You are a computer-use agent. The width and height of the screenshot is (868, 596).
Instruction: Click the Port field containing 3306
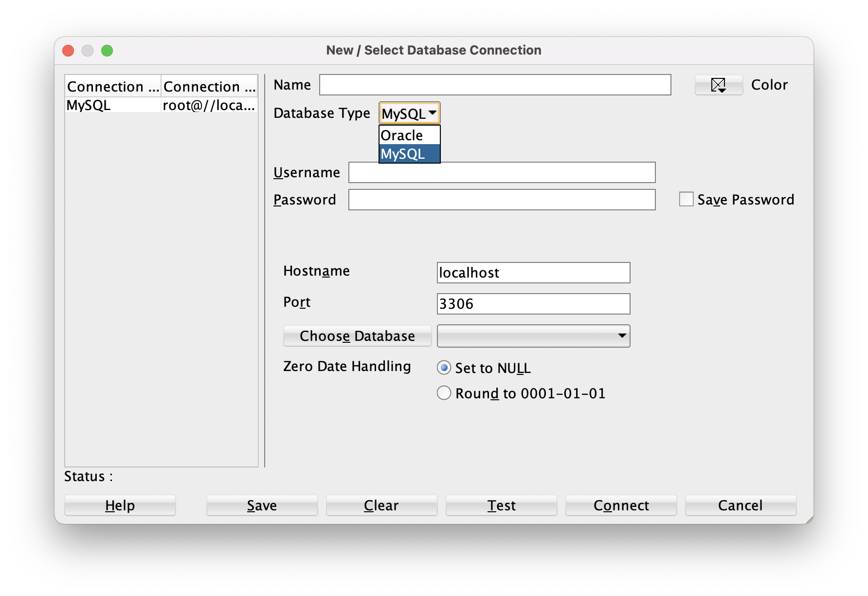(533, 304)
